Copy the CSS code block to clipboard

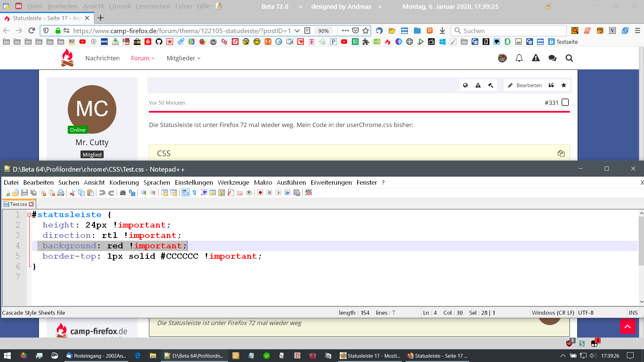(x=561, y=154)
